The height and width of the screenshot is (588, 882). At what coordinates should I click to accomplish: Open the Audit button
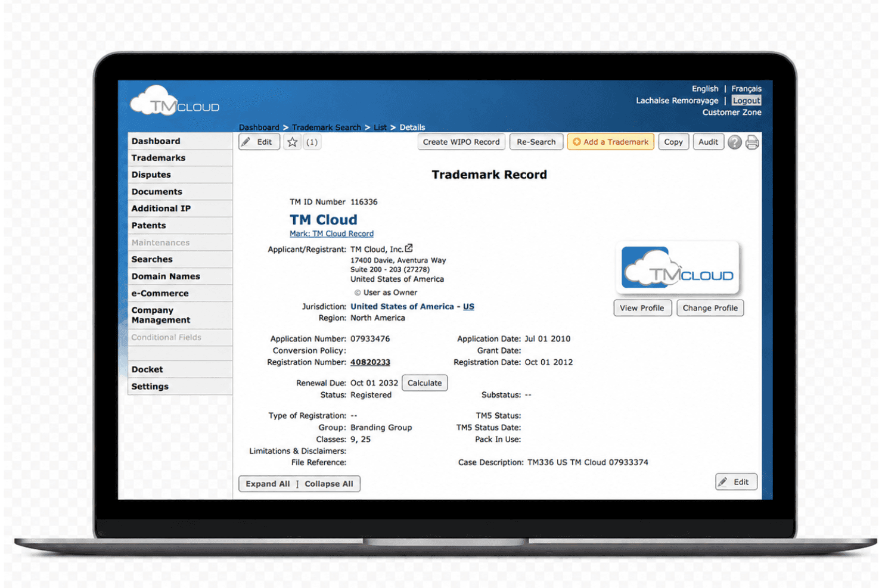tap(709, 142)
